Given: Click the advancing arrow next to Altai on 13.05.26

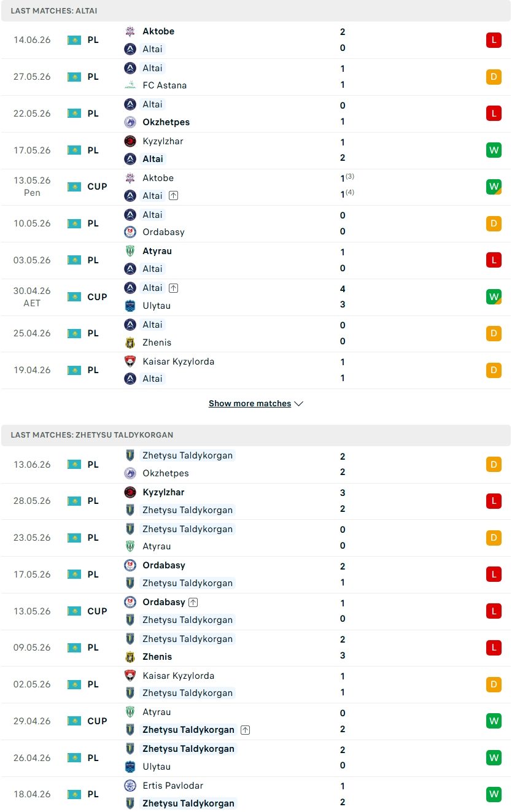Looking at the screenshot, I should coord(174,196).
